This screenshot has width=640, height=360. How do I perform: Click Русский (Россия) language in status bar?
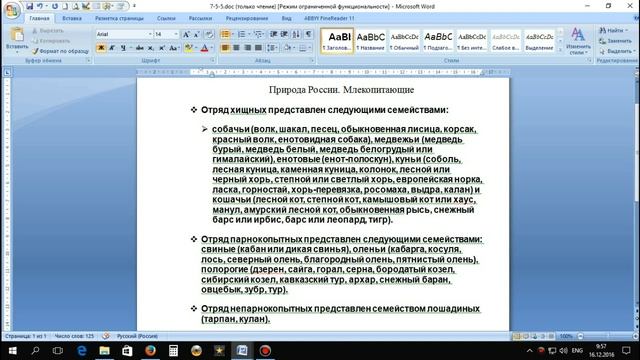[137, 336]
